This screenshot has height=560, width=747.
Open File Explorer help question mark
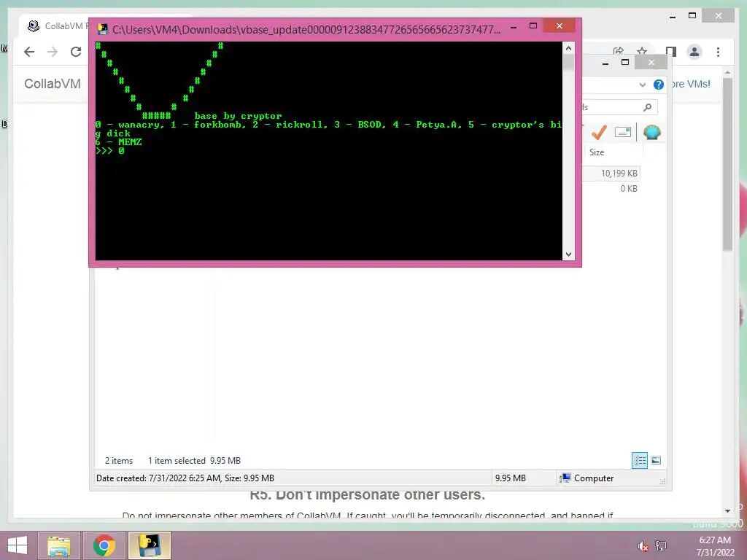coord(659,85)
